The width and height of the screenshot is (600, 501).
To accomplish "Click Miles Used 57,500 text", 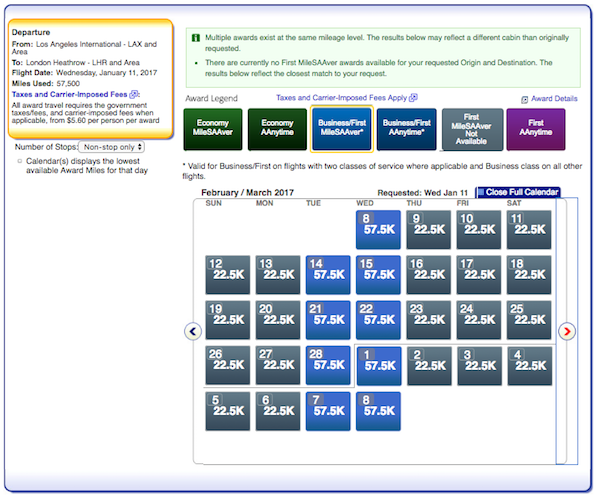I will tap(46, 83).
